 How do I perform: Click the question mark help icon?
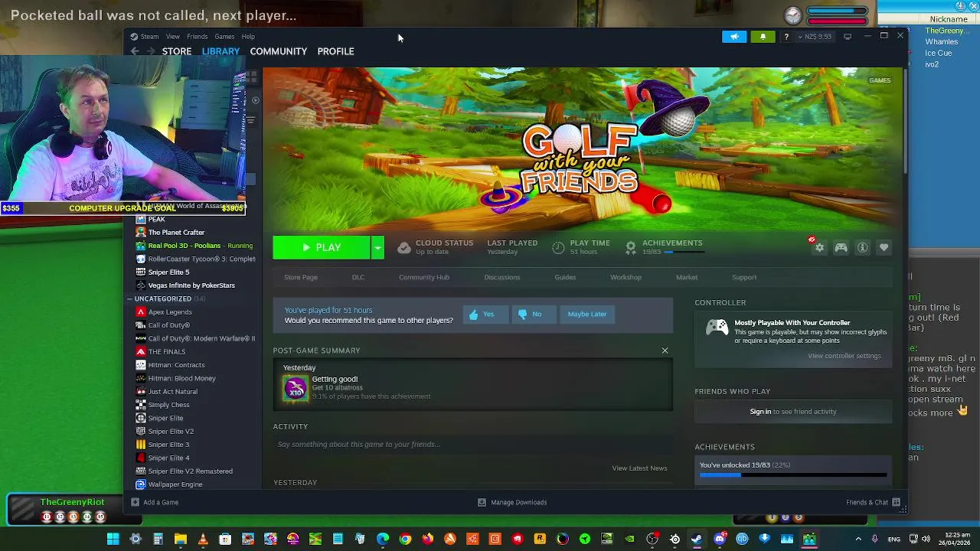[x=786, y=36]
